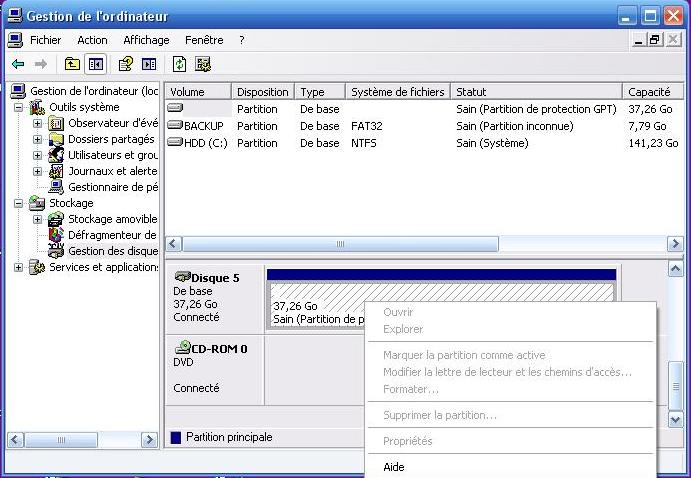Click the volume list scroll left arrow
Screen dimensions: 691x478
[x=174, y=244]
